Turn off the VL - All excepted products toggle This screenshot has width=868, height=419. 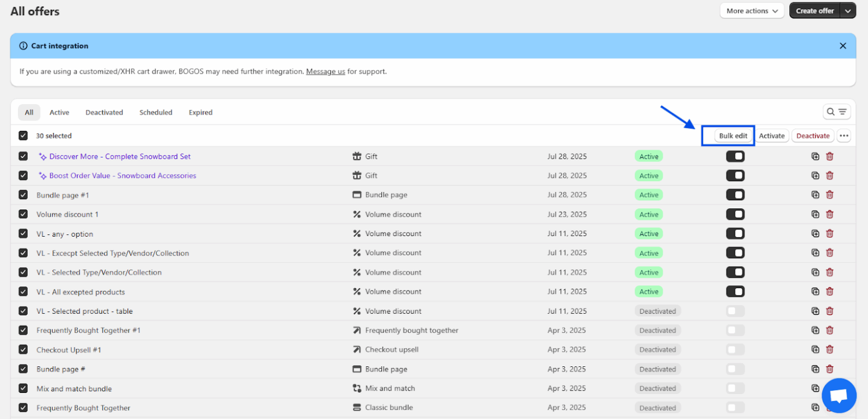735,292
